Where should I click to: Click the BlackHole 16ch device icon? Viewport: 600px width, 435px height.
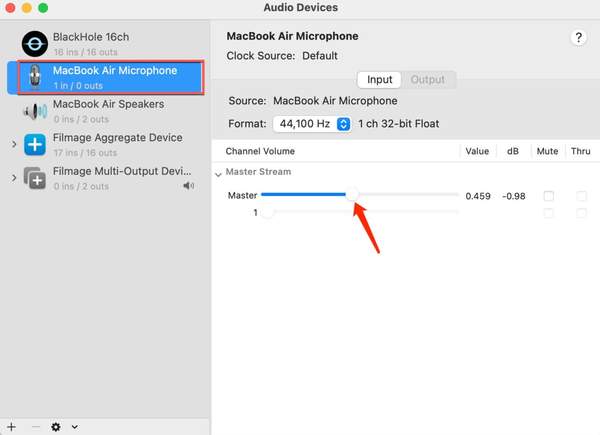35,43
